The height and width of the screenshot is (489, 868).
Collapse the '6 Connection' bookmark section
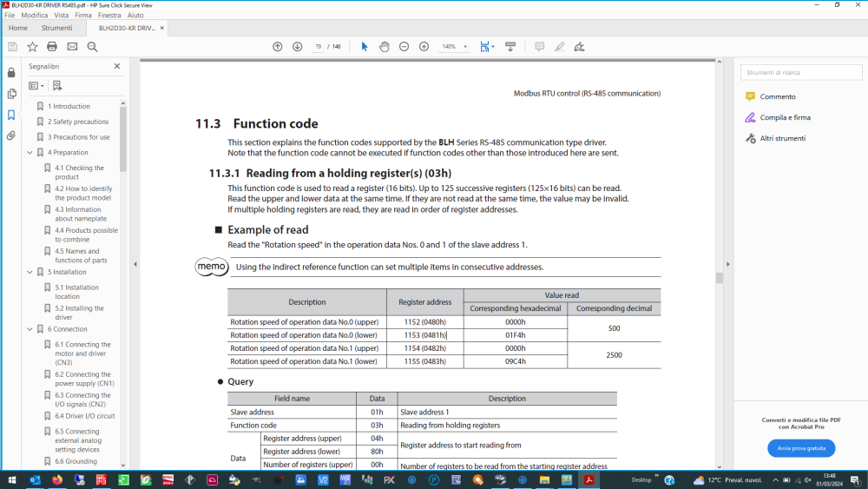click(30, 329)
